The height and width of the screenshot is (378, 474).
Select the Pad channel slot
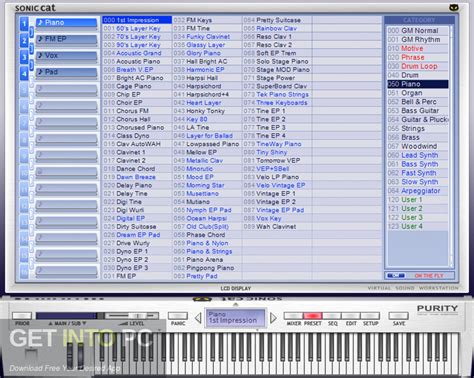click(67, 73)
